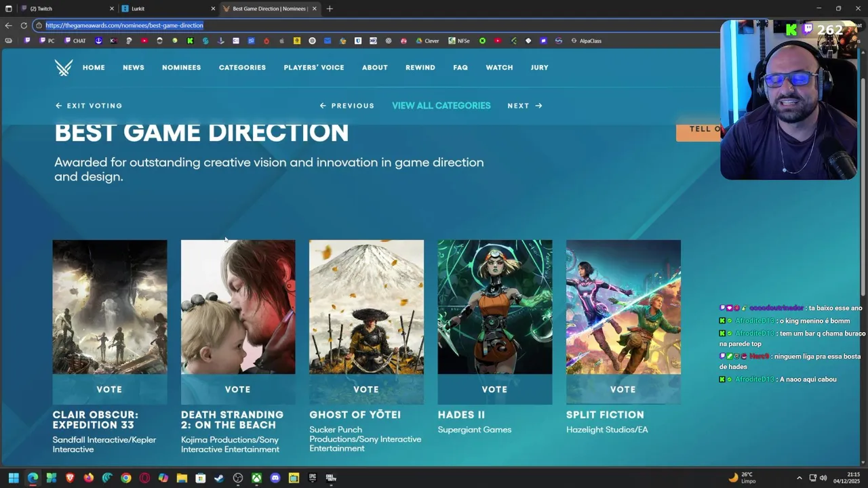Screen dimensions: 868x488
Task: Open the Clever bookmark
Action: (427, 41)
